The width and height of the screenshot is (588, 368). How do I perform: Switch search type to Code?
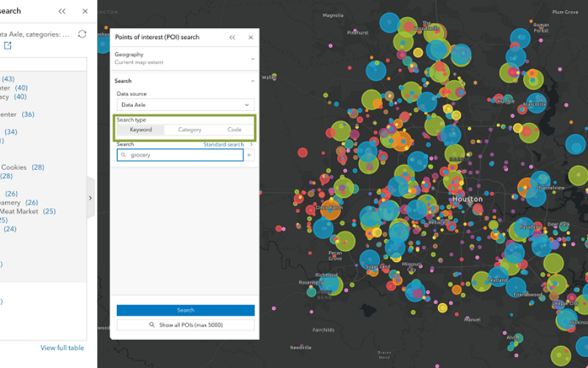pos(234,130)
